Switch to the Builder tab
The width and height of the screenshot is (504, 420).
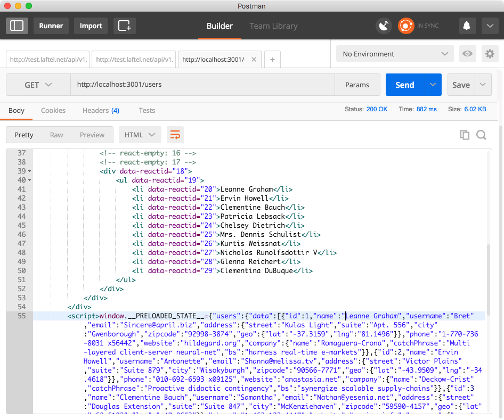pos(220,26)
